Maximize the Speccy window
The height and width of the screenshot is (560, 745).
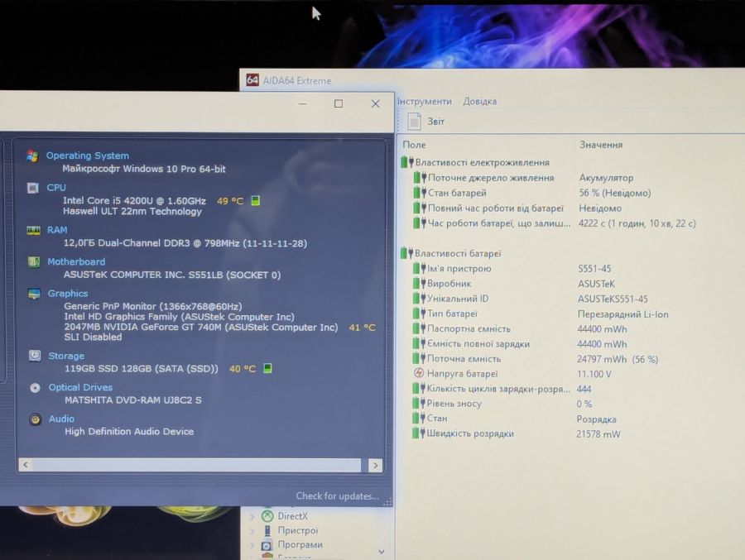point(339,103)
